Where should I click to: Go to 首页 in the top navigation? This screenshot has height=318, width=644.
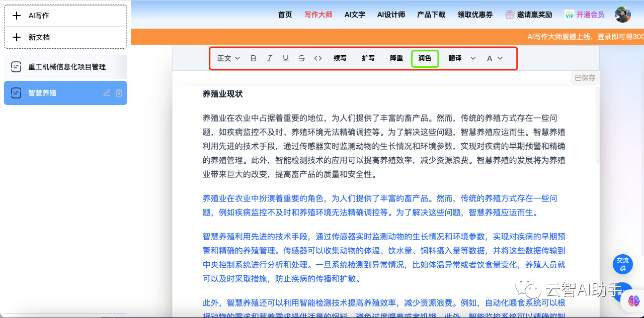pos(285,15)
